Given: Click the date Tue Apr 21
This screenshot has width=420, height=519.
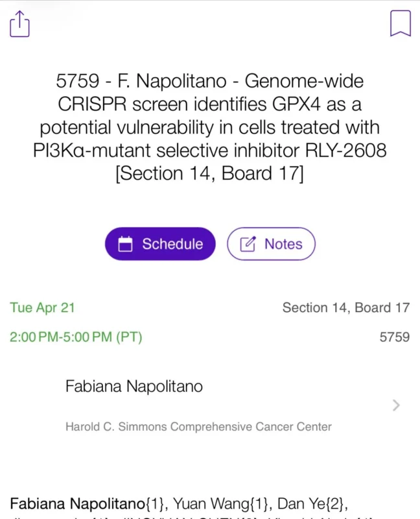Looking at the screenshot, I should (42, 308).
